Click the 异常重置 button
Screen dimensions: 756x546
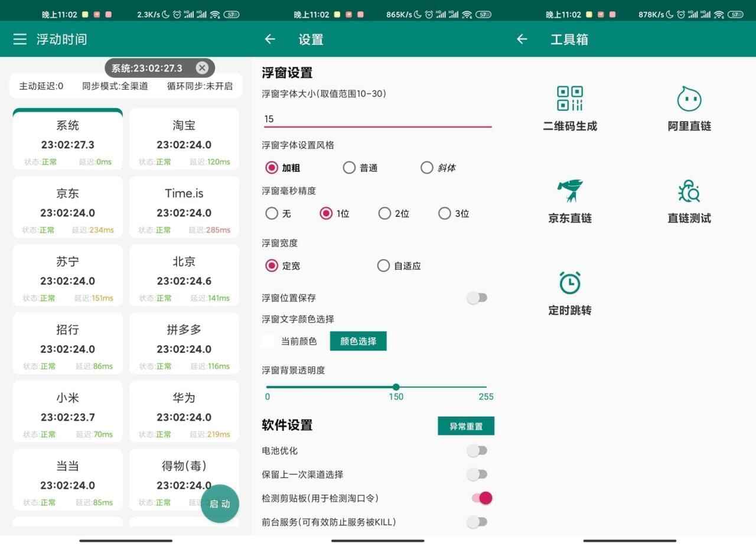coord(466,426)
